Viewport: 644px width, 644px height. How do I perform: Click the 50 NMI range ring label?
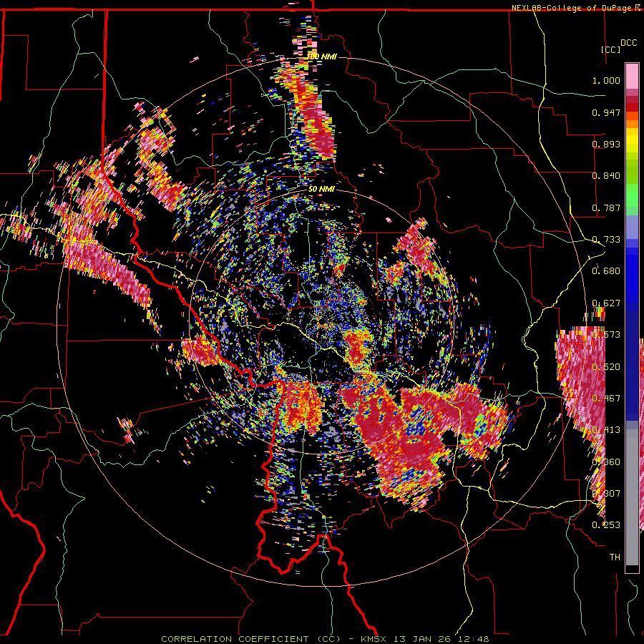pyautogui.click(x=321, y=190)
